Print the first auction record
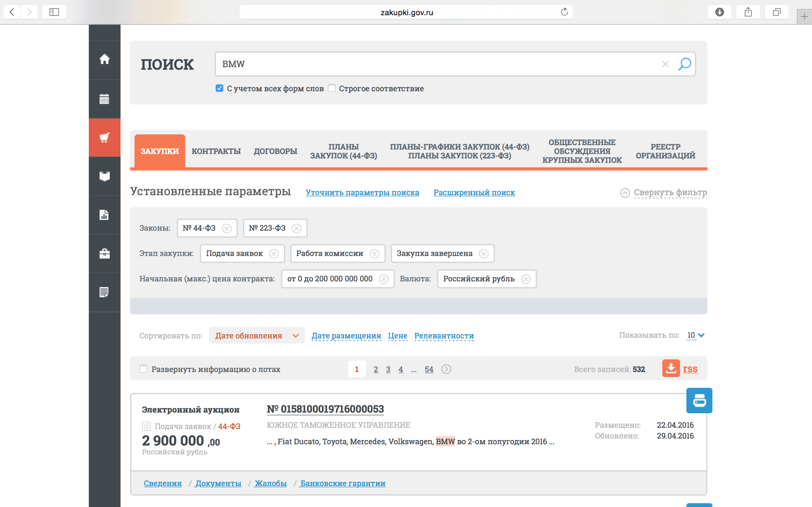The width and height of the screenshot is (812, 507). pos(699,400)
